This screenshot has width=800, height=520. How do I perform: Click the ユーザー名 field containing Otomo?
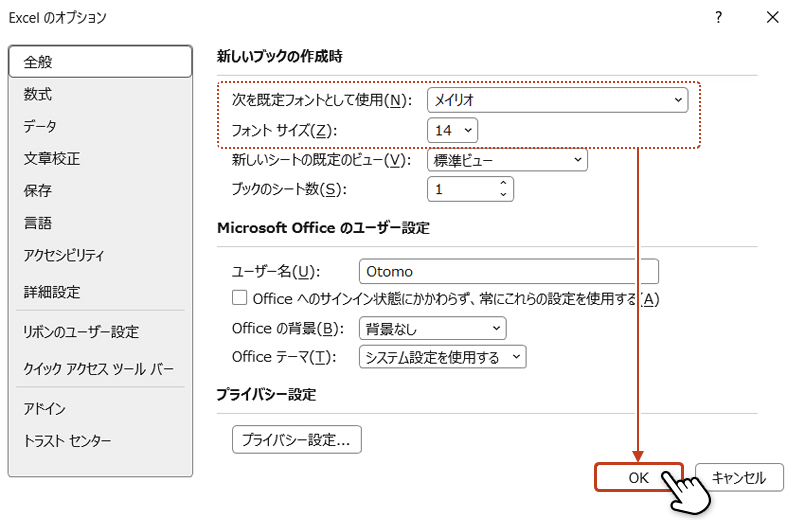[509, 271]
